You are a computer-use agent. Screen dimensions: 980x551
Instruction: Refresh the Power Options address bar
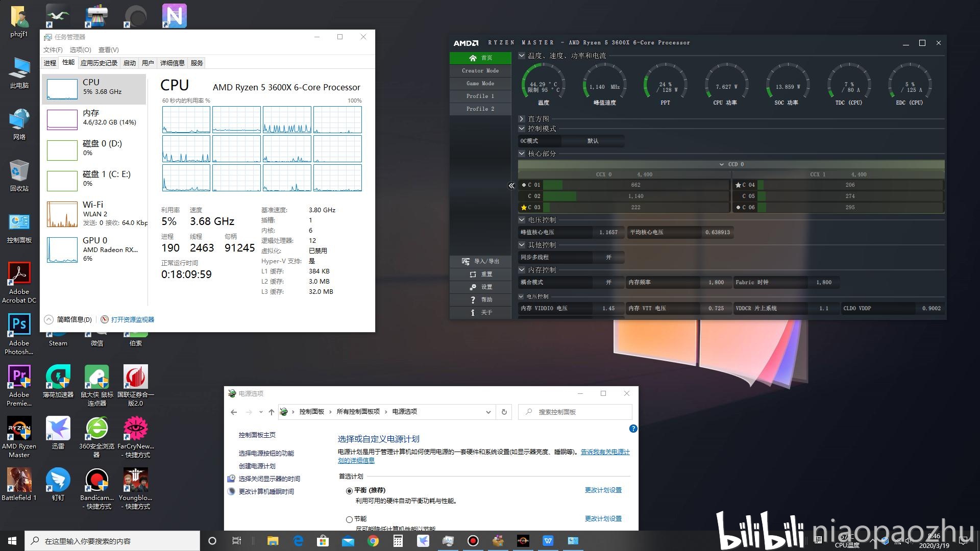coord(504,412)
